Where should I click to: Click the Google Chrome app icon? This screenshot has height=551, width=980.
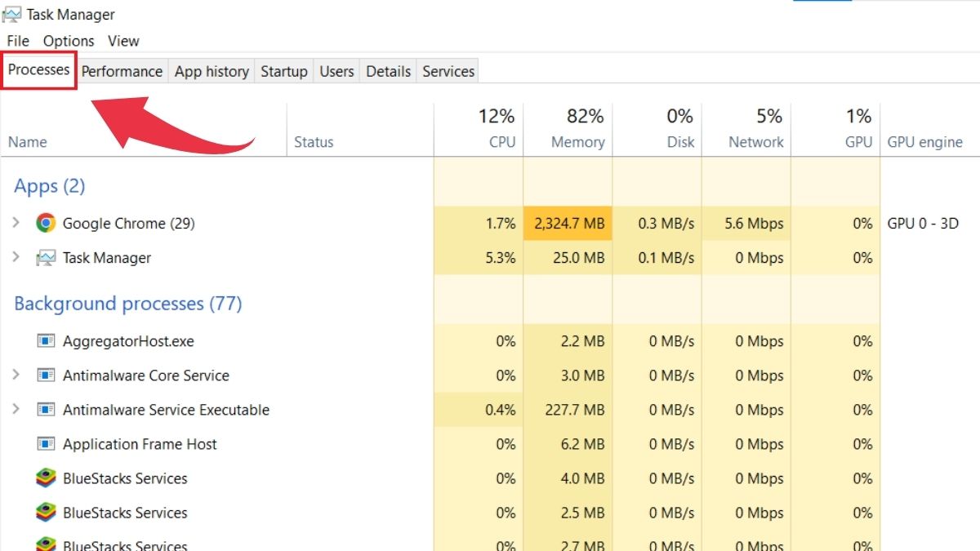click(x=46, y=223)
